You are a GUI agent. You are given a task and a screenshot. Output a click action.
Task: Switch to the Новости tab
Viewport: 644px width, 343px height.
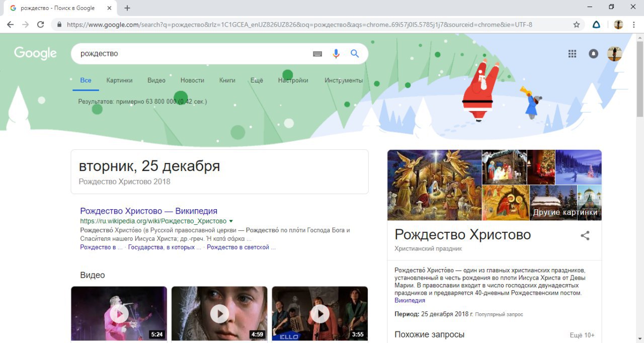[x=192, y=80]
